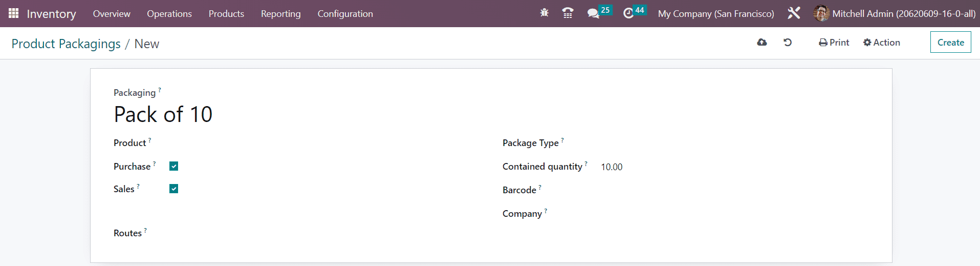Open the Studio wrench tools icon

pos(794,13)
